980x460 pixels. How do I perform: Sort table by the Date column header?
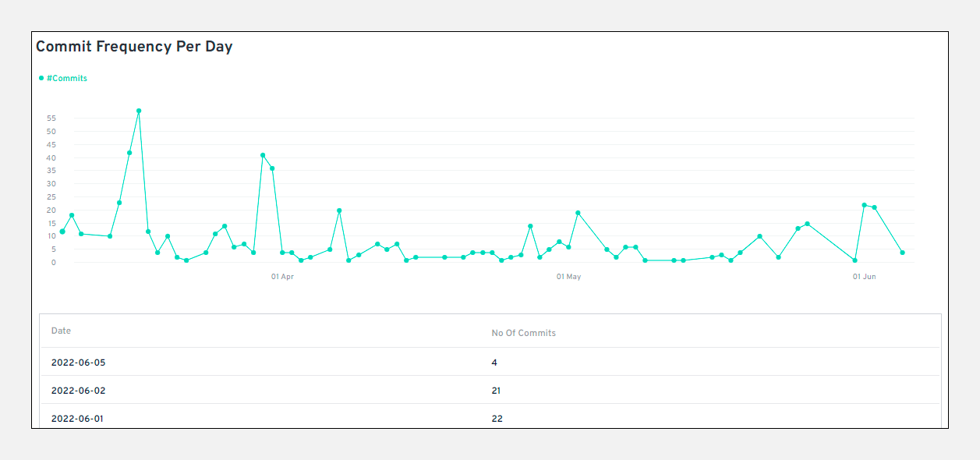62,331
